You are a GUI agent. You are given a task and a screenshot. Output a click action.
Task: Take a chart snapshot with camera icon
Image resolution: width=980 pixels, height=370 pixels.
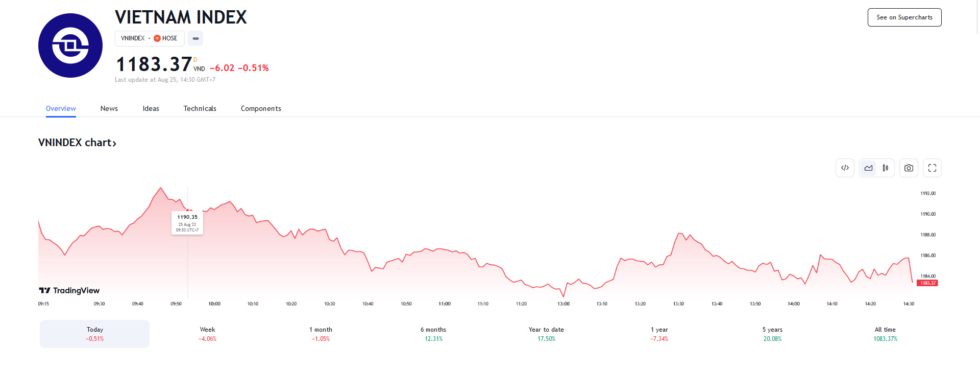click(x=909, y=168)
